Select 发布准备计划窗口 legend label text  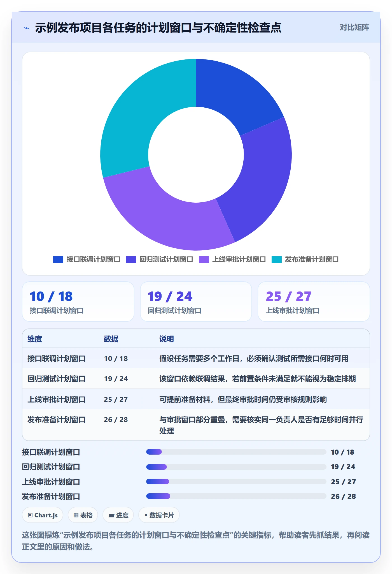pos(312,260)
